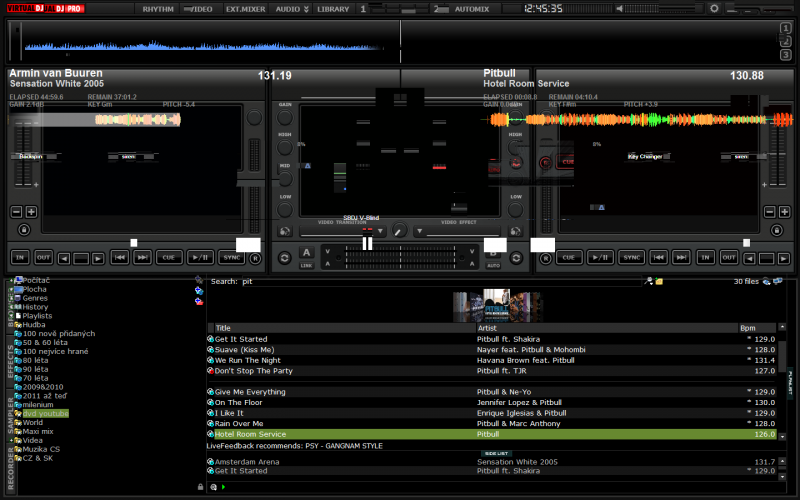Image resolution: width=800 pixels, height=500 pixels.
Task: Click right deck CUE button
Action: (x=568, y=258)
